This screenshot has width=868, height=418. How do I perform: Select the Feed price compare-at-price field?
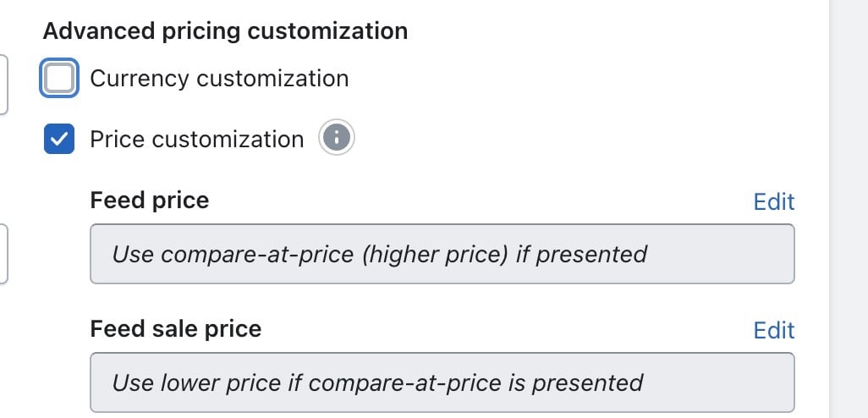click(442, 254)
